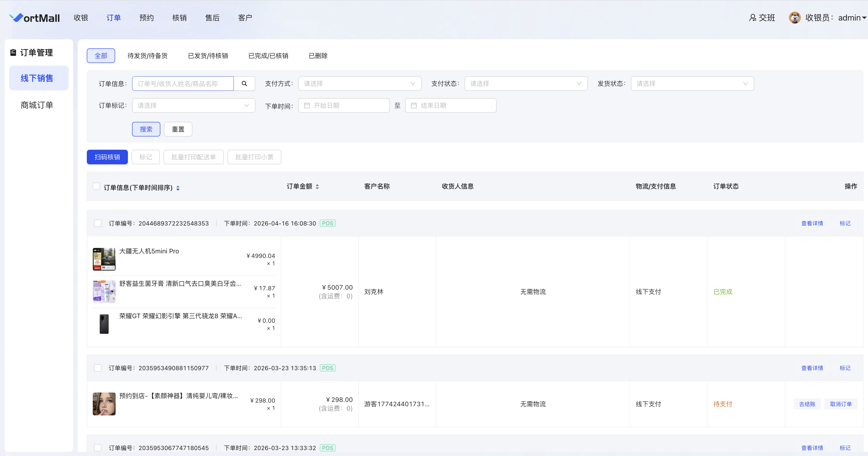Click the cashier avatar icon
This screenshot has width=868, height=456.
(794, 18)
